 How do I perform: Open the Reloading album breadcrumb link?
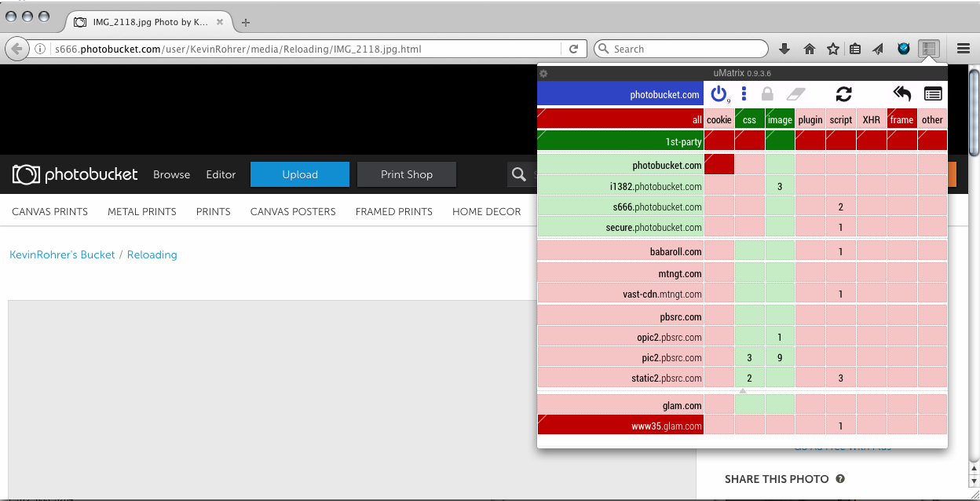coord(152,254)
